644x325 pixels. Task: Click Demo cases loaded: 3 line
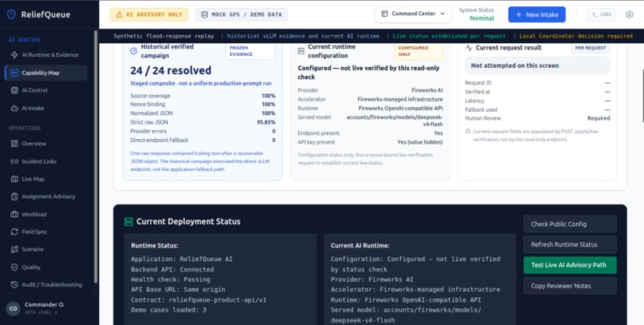tap(169, 310)
